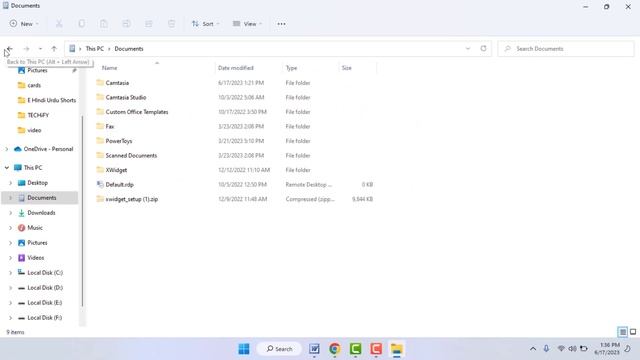The height and width of the screenshot is (360, 640).
Task: Expand OneDrive - Personal node
Action: (x=7, y=149)
